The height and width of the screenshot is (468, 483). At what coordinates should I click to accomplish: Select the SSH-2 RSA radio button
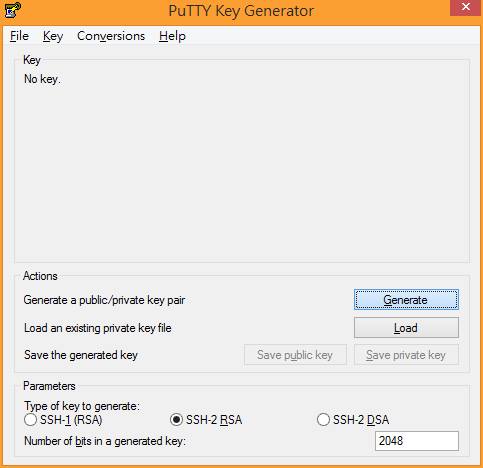pos(206,420)
